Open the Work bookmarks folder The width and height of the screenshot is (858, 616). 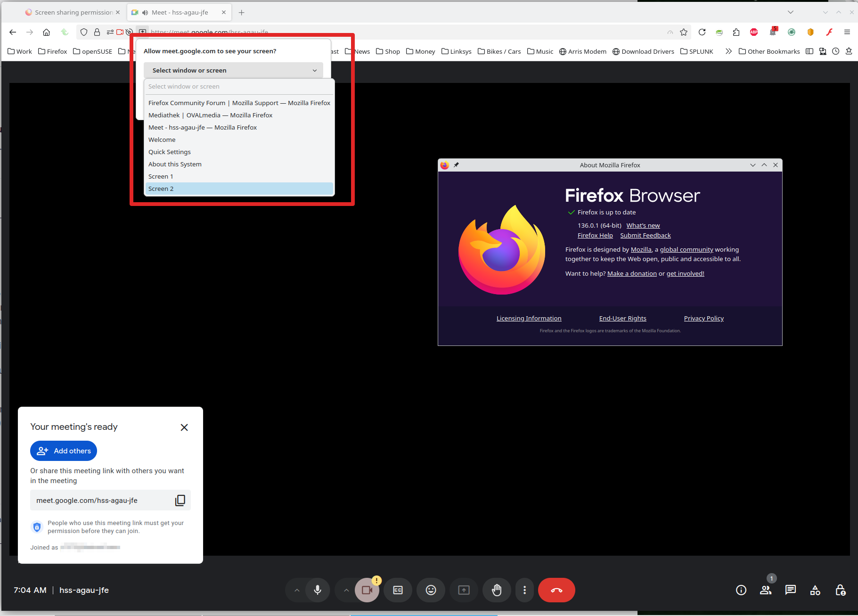20,51
